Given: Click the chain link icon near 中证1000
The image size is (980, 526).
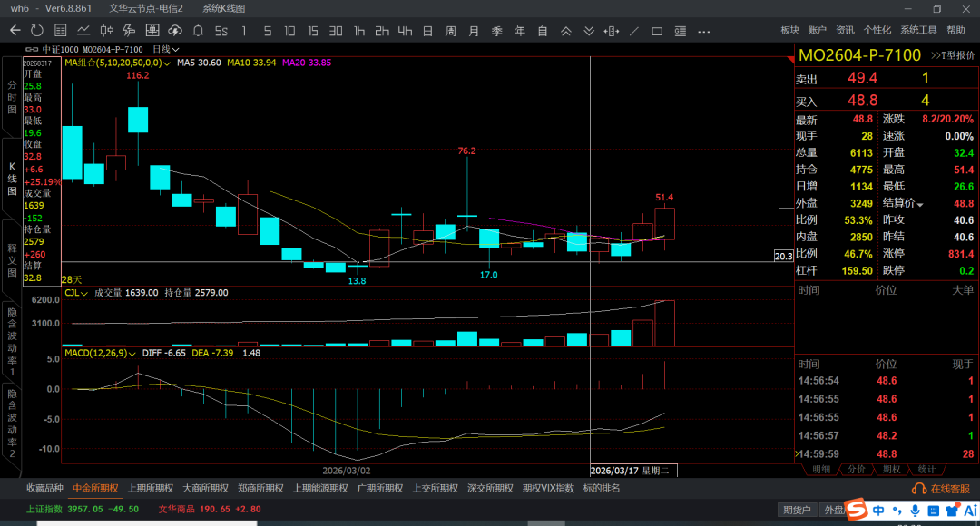Looking at the screenshot, I should [x=31, y=49].
